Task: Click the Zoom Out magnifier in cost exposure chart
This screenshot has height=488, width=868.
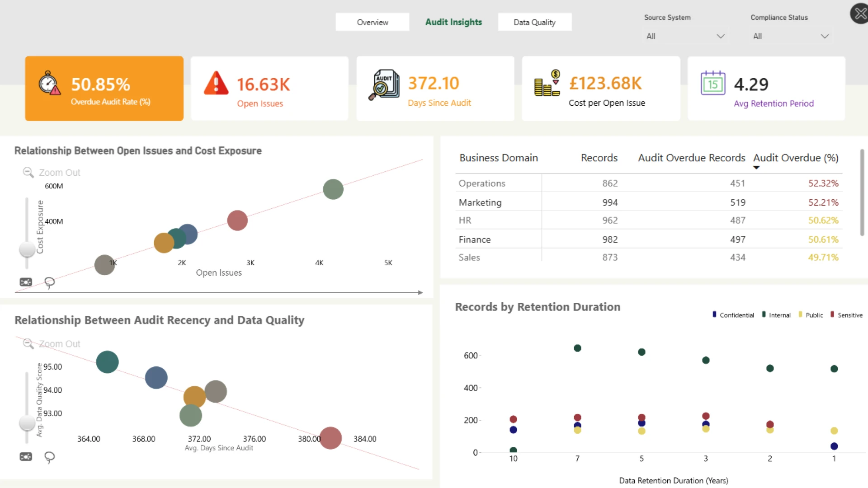Action: pyautogui.click(x=28, y=173)
